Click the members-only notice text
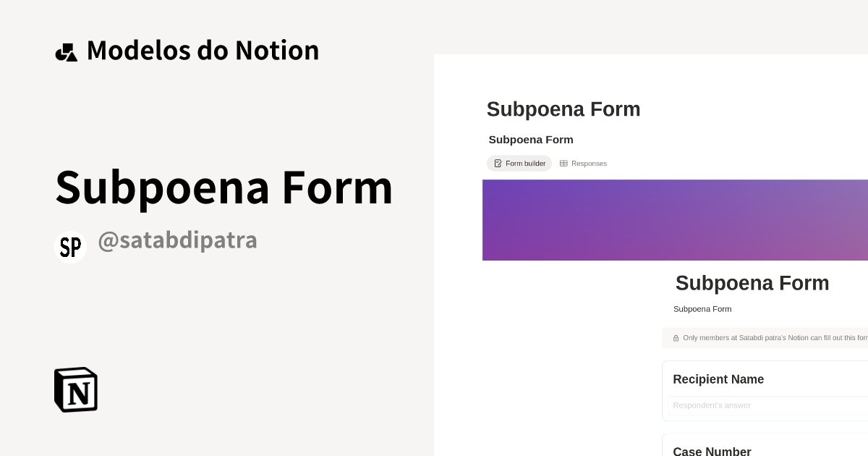The image size is (868, 456). [774, 338]
